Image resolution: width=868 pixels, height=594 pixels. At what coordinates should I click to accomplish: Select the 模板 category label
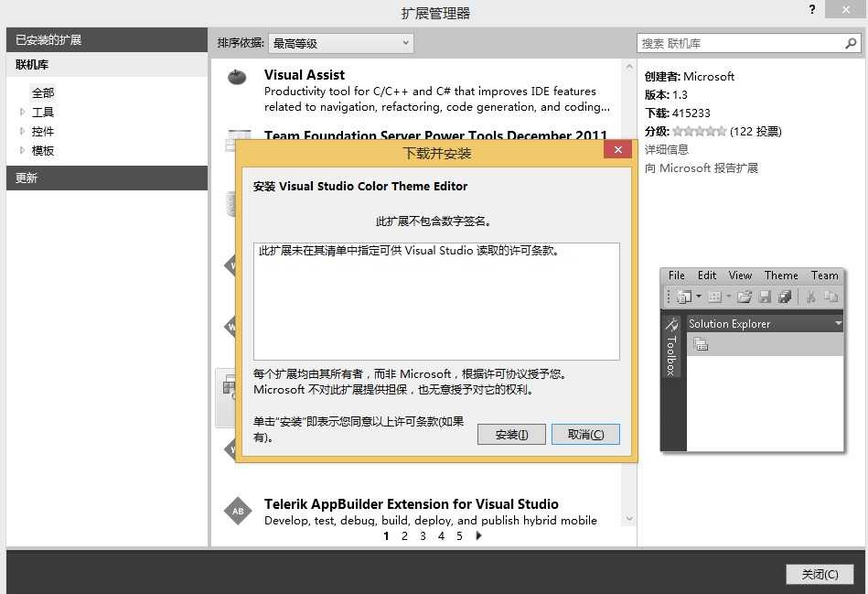coord(43,150)
